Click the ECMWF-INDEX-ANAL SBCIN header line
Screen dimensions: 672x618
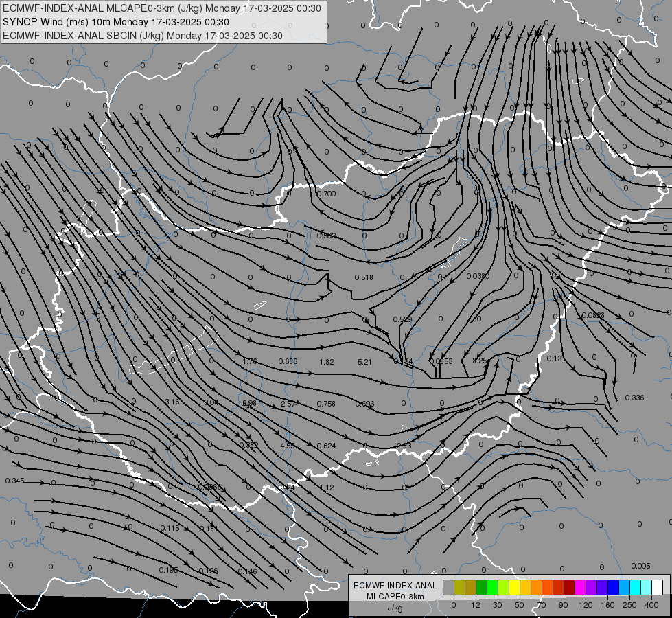coord(143,36)
